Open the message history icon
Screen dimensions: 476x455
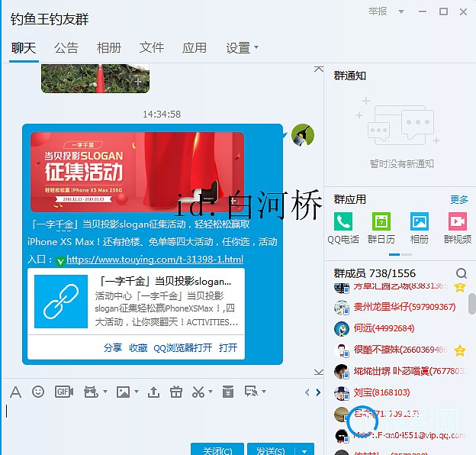[252, 392]
